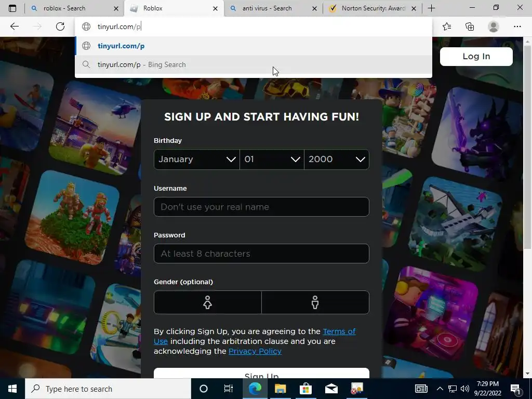Open Task View on the taskbar
The height and width of the screenshot is (399, 532).
pos(229,389)
